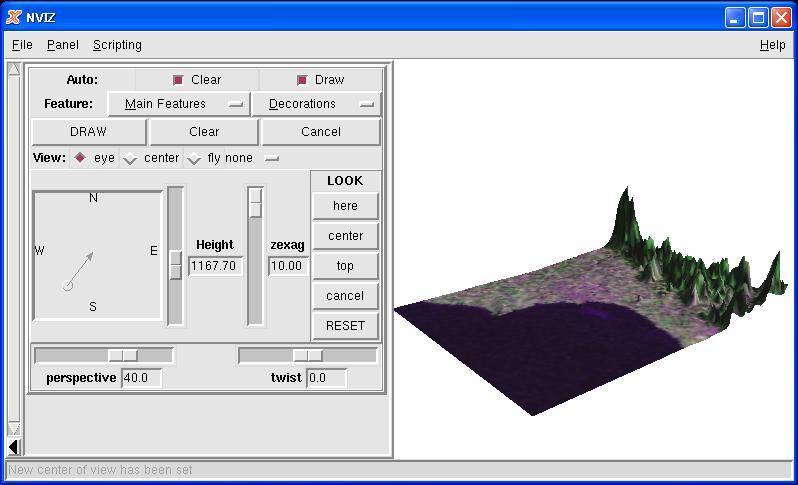Screen dimensions: 798x485
Task: Click the status text 'New center of view has been set'
Action: [100, 470]
